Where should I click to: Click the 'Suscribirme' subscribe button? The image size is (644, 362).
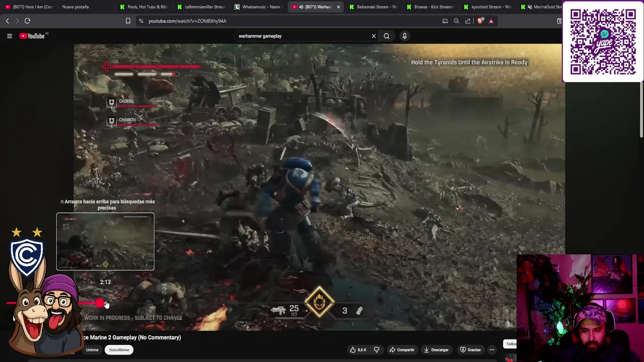(119, 350)
